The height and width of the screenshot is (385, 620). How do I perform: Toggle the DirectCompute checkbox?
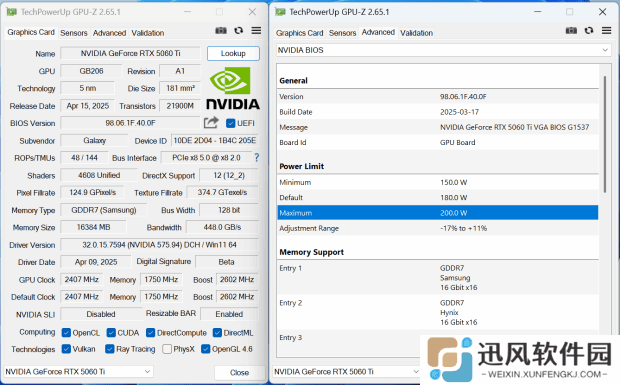[150, 333]
